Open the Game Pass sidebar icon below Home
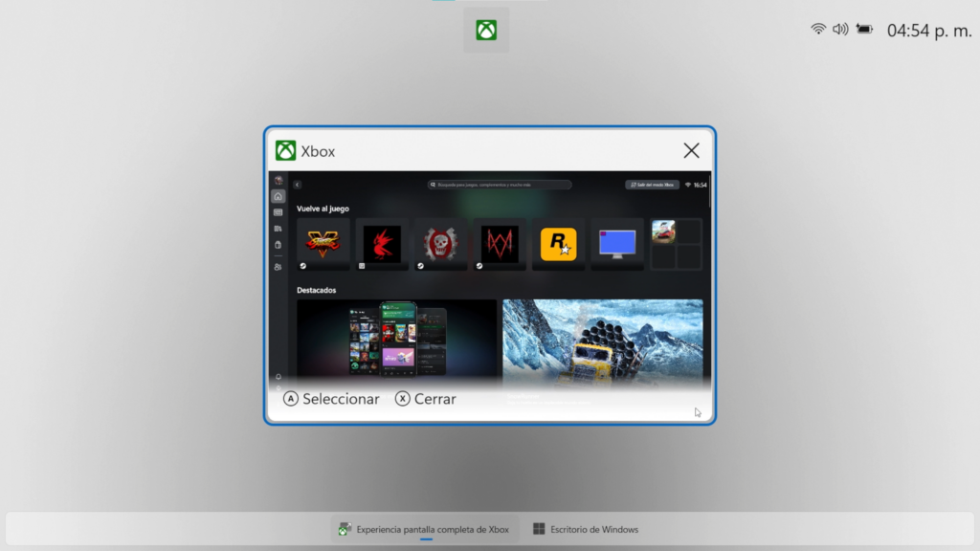Image resolution: width=980 pixels, height=551 pixels. coord(278,212)
